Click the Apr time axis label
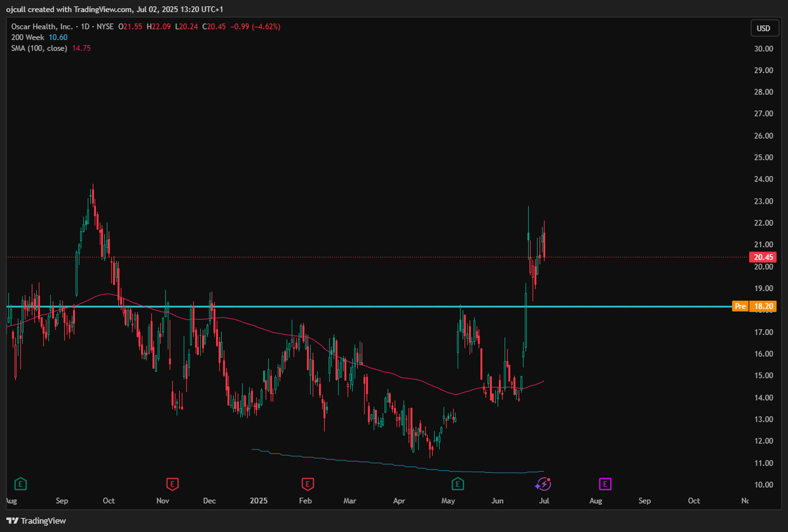The width and height of the screenshot is (788, 532). pos(399,500)
